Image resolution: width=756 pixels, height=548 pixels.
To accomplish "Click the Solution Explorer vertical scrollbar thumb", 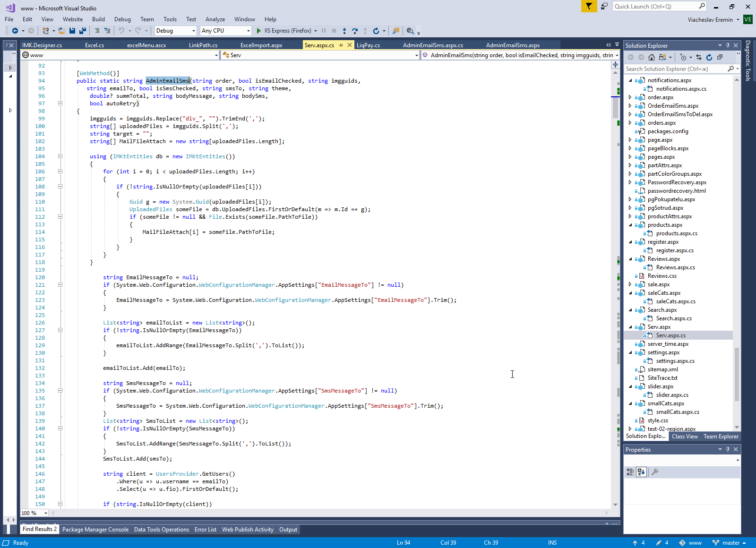I will (x=737, y=374).
